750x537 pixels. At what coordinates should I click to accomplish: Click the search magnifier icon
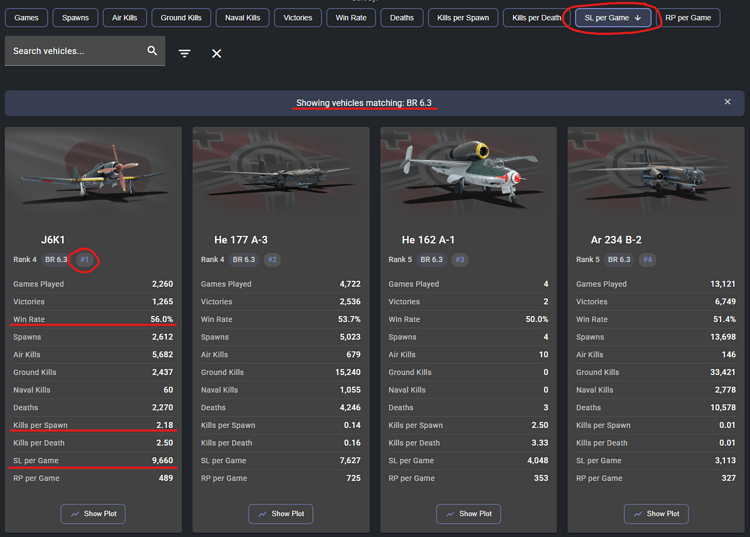(x=152, y=51)
